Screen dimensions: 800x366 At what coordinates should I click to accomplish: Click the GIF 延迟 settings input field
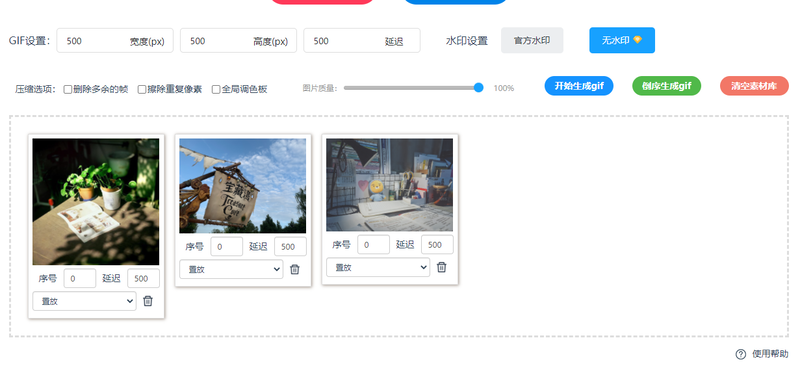tap(362, 41)
